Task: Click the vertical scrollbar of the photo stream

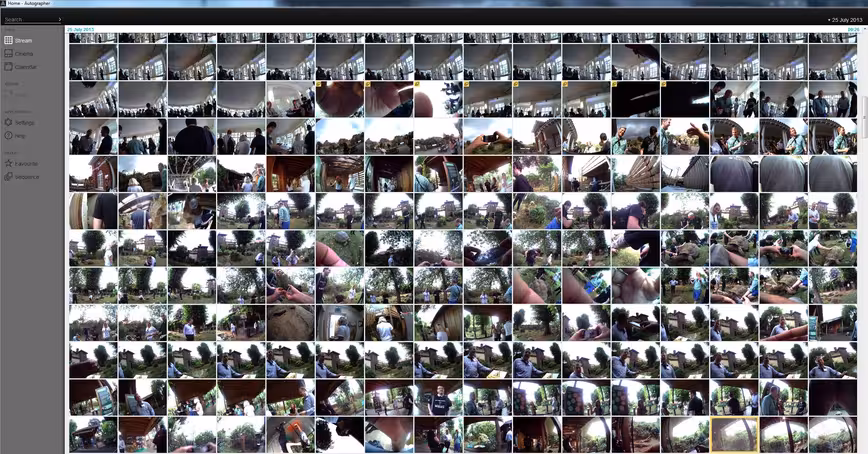Action: pos(864,119)
